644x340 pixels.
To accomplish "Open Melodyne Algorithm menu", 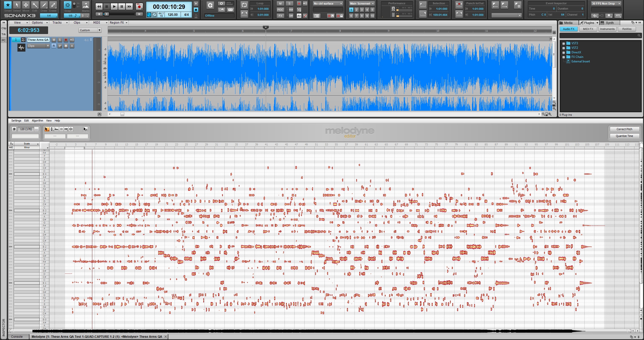I will (x=37, y=121).
